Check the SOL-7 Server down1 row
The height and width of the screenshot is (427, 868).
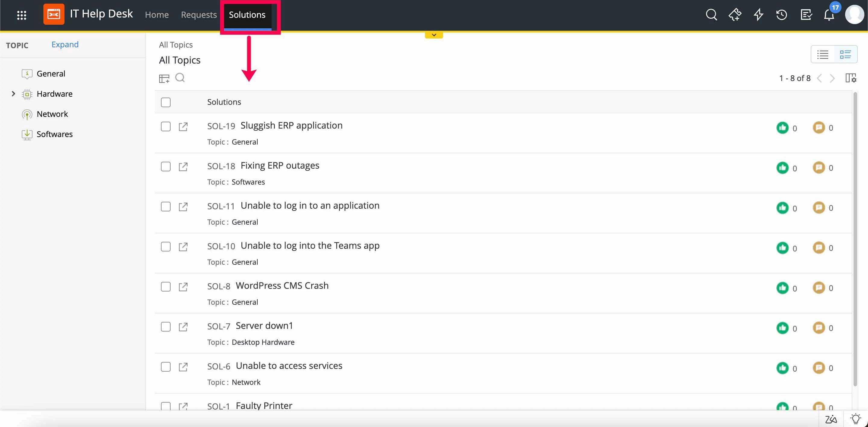pos(165,327)
